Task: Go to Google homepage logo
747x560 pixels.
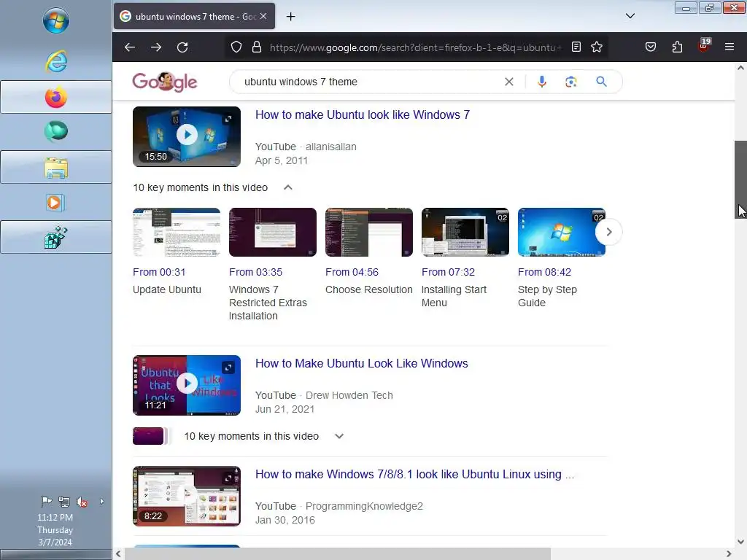Action: tap(165, 82)
